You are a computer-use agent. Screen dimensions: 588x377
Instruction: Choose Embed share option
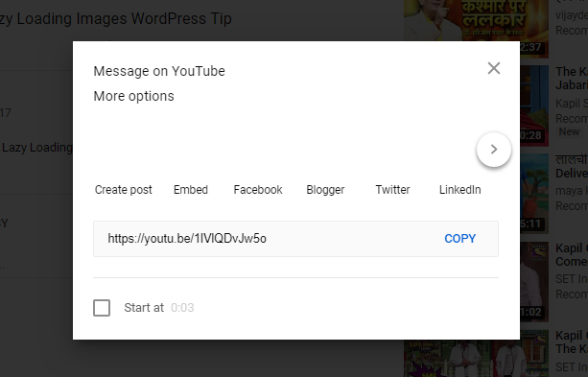click(191, 190)
